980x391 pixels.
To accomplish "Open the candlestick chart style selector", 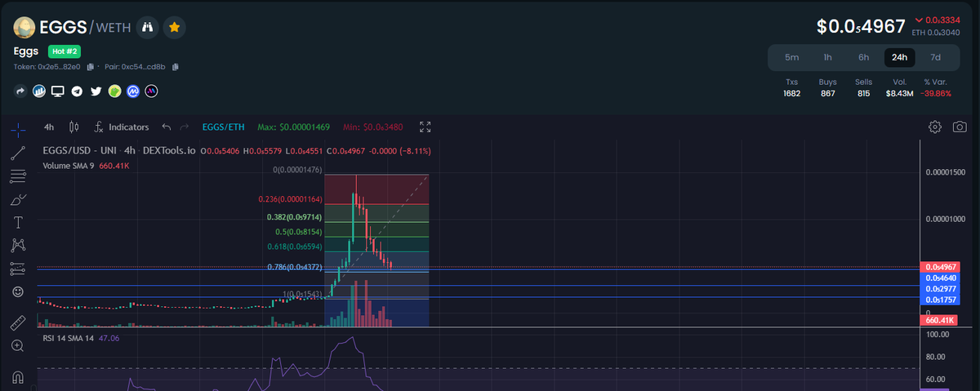I will click(74, 127).
